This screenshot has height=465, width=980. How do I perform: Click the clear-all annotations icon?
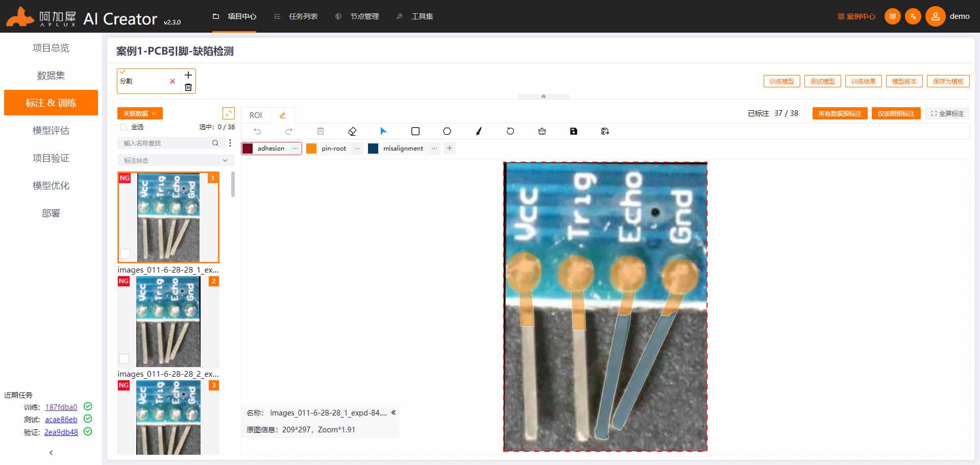tap(542, 131)
